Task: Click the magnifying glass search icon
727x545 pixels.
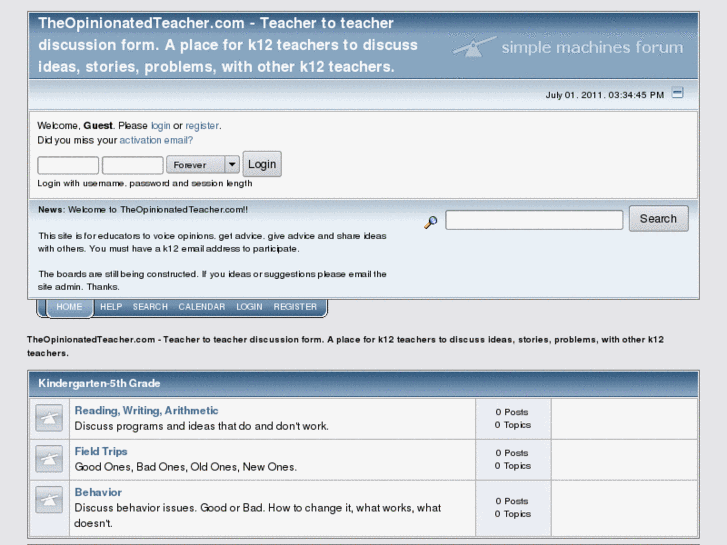Action: pyautogui.click(x=431, y=222)
